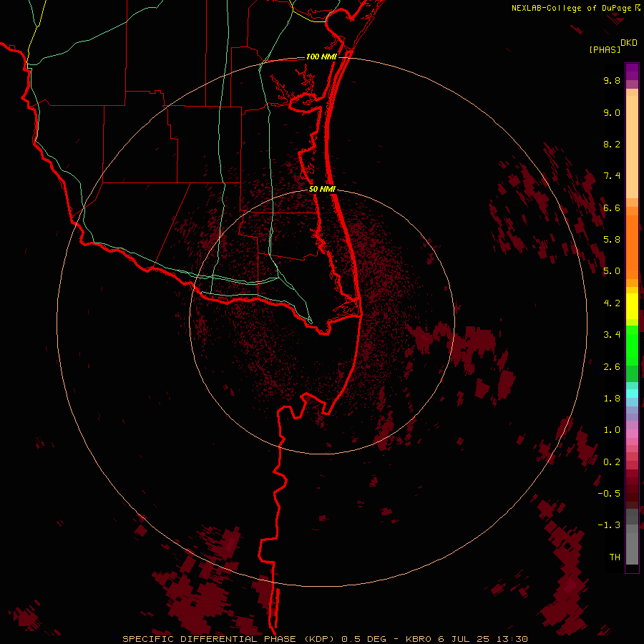The image size is (644, 644).
Task: Click the TH threshold label on the scale
Action: point(615,557)
